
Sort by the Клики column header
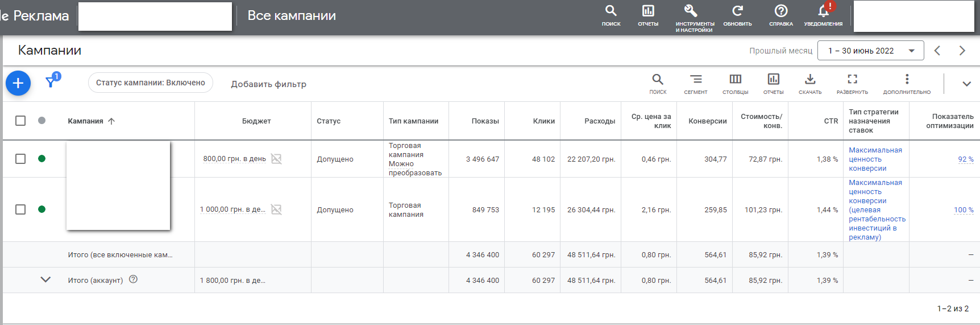(544, 121)
